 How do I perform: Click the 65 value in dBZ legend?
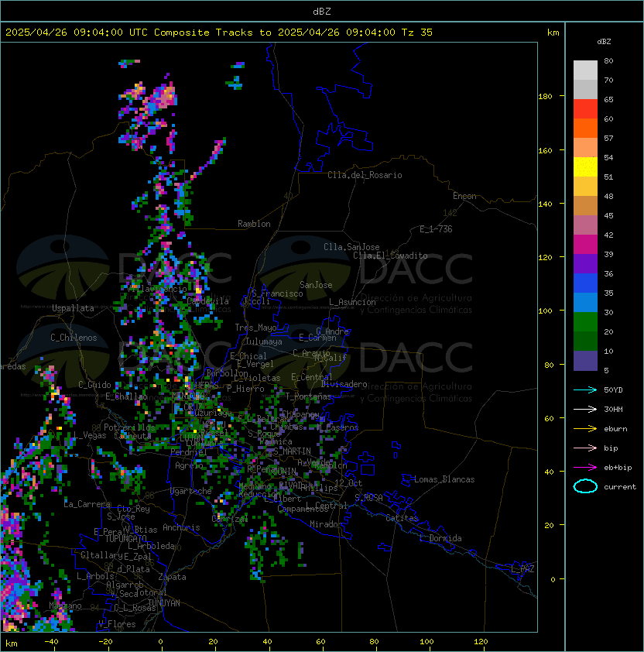[x=608, y=99]
